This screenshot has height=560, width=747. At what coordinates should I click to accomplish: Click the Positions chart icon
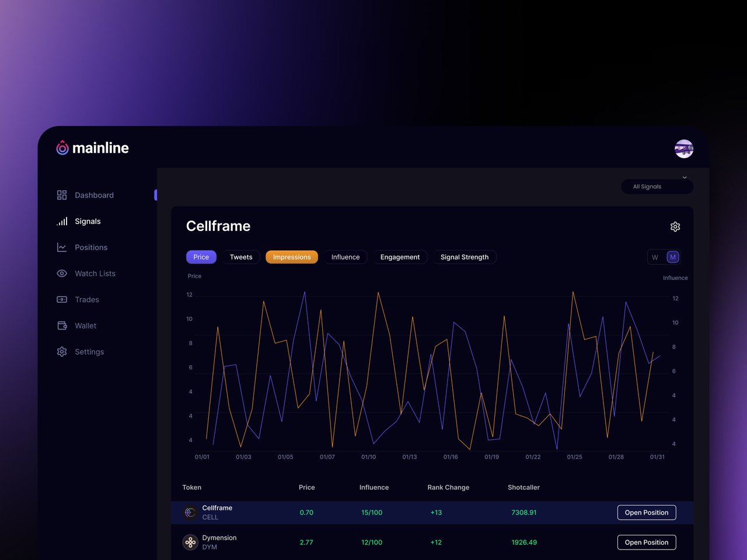62,247
